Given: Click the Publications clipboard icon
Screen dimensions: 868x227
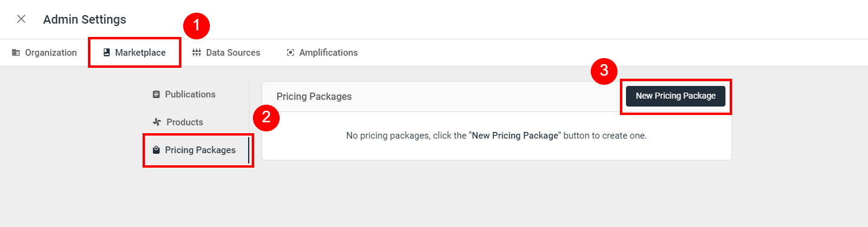Looking at the screenshot, I should click(156, 94).
